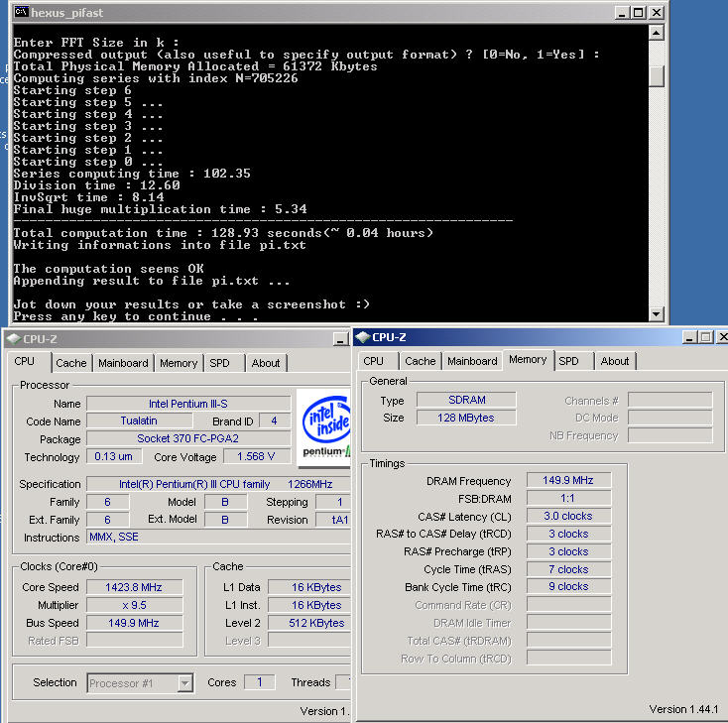
Task: Click the Intel Inside Pentium logo
Action: (x=323, y=427)
